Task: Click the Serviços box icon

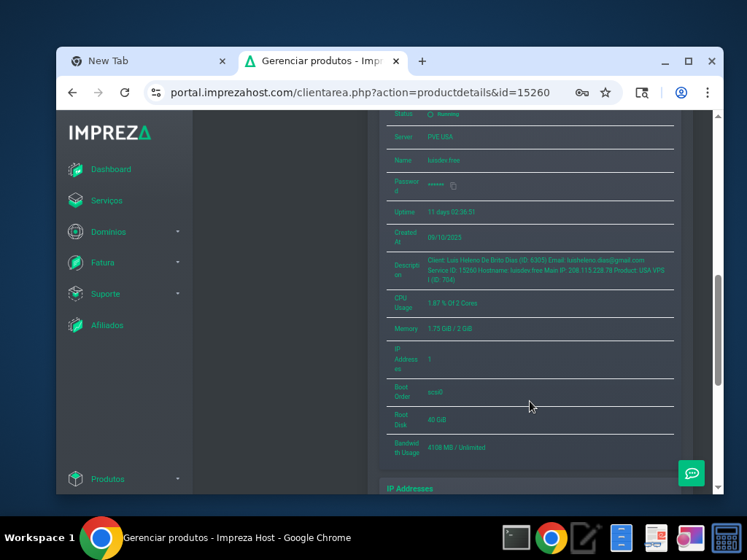Action: 75,201
